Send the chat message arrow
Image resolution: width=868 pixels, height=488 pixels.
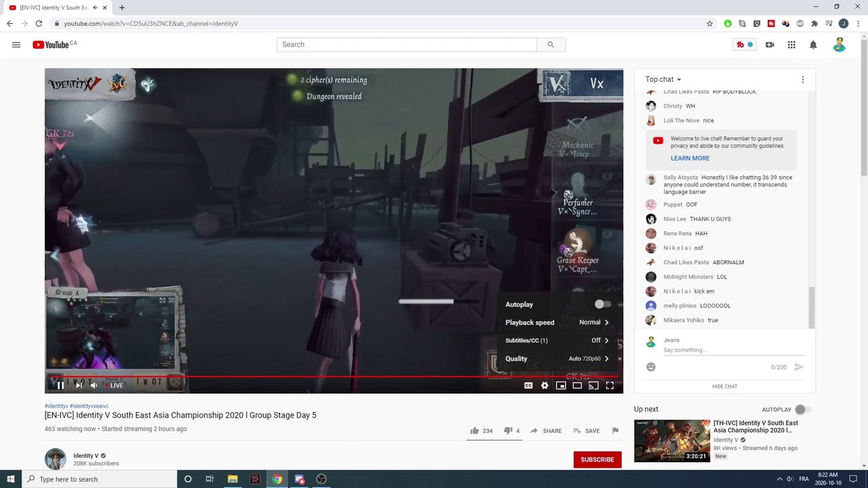(799, 367)
